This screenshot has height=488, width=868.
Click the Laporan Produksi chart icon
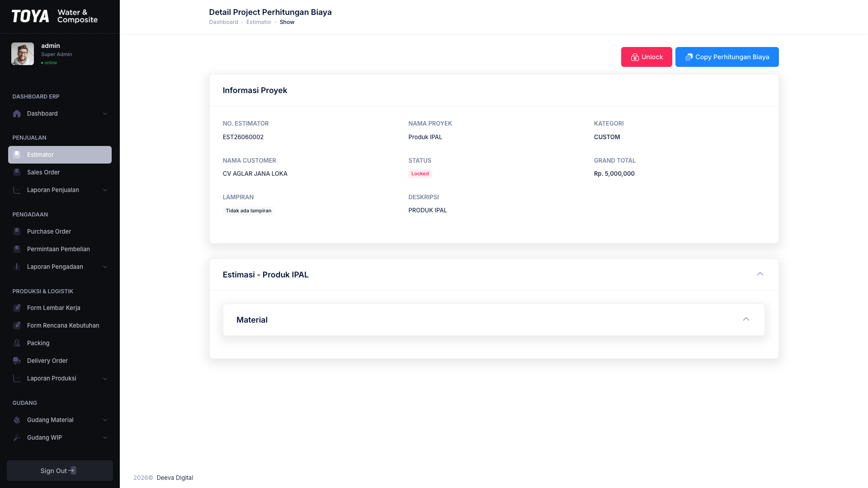[17, 379]
